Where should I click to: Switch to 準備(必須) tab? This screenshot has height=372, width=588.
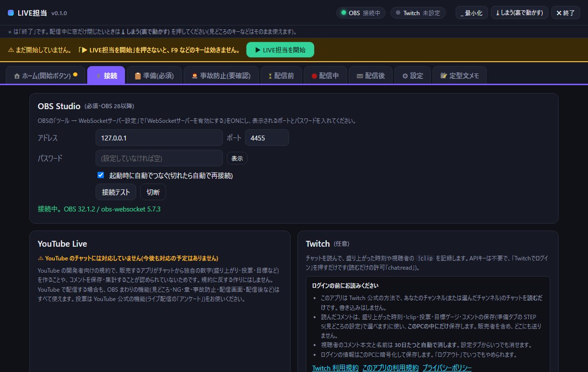(x=154, y=76)
